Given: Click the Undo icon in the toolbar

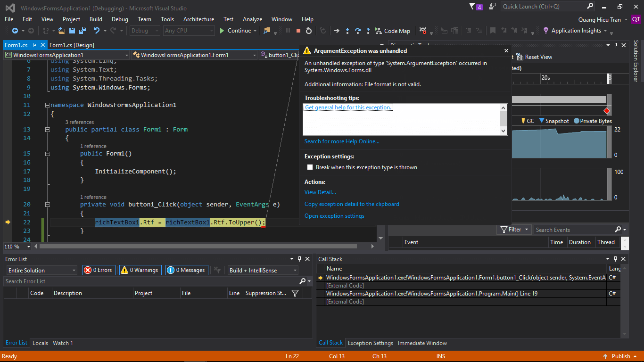Looking at the screenshot, I should point(98,31).
